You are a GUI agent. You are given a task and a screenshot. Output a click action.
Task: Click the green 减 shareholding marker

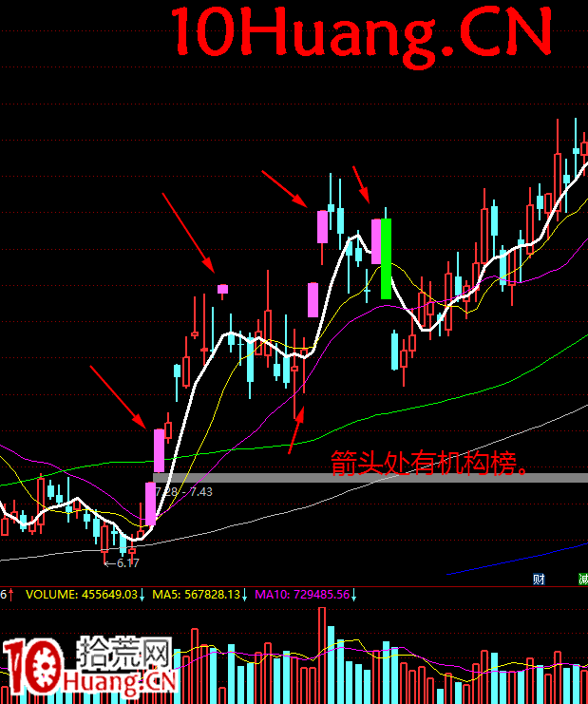tap(583, 580)
